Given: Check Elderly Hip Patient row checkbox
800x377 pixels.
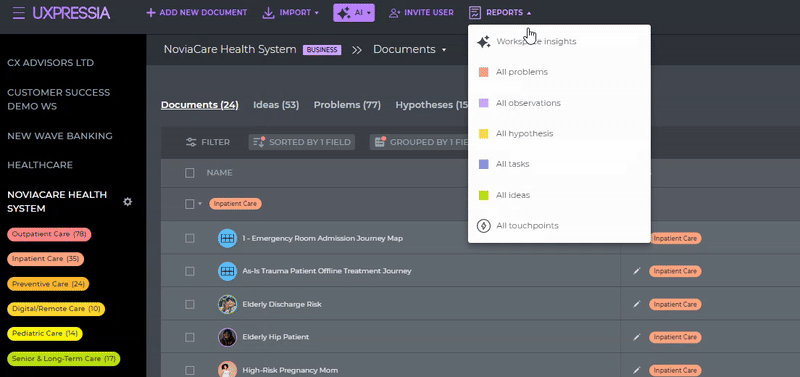Looking at the screenshot, I should [x=190, y=337].
